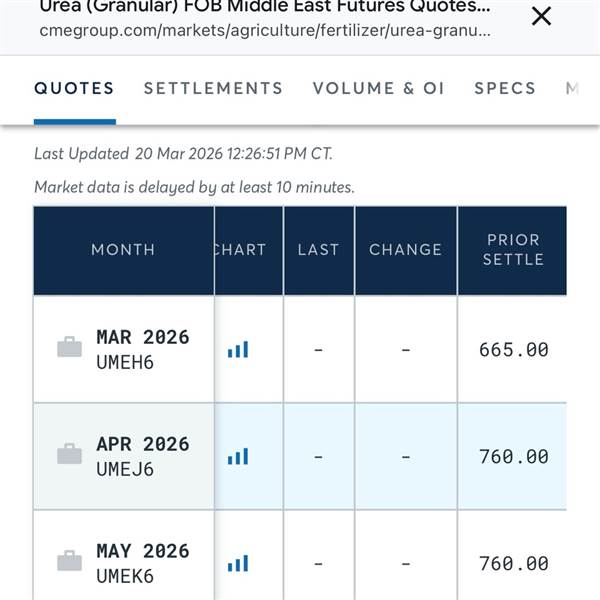Tap the cmegroup.com URL text
600x600 pixels.
click(265, 30)
